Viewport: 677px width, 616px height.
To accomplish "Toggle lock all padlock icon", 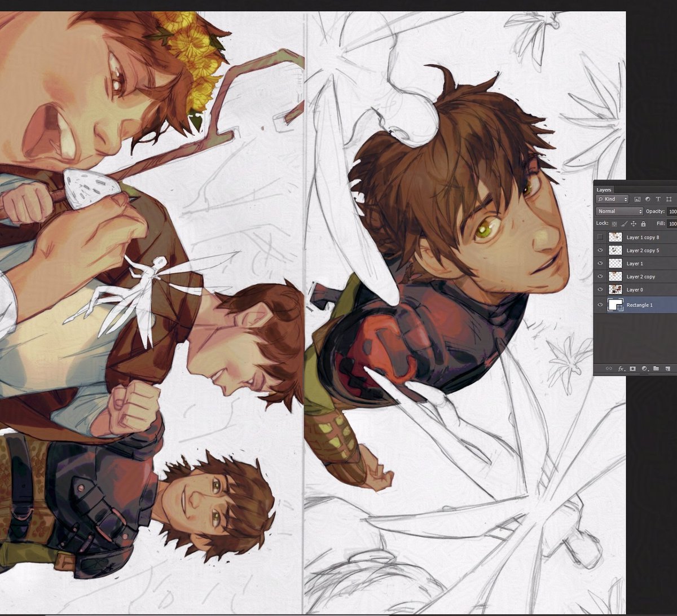I will point(643,223).
